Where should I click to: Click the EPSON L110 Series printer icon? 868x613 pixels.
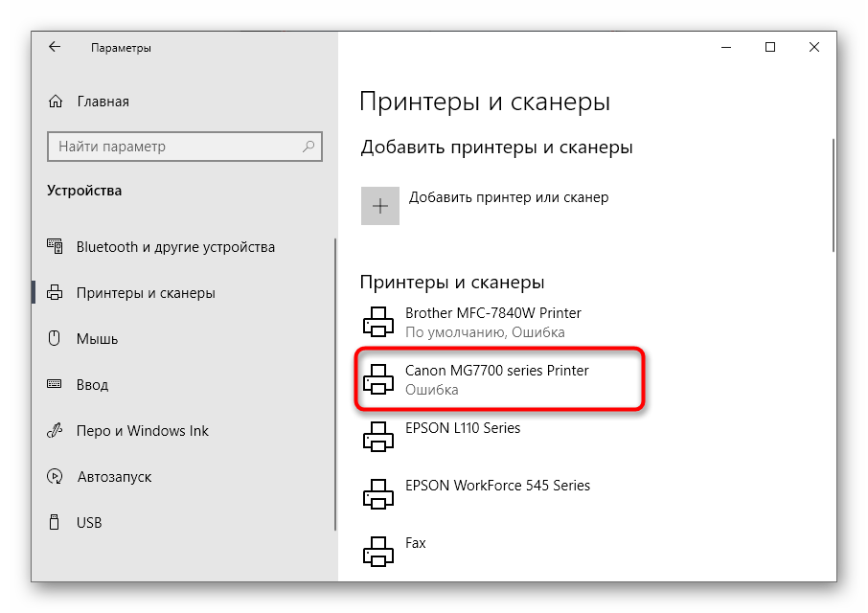pos(378,437)
